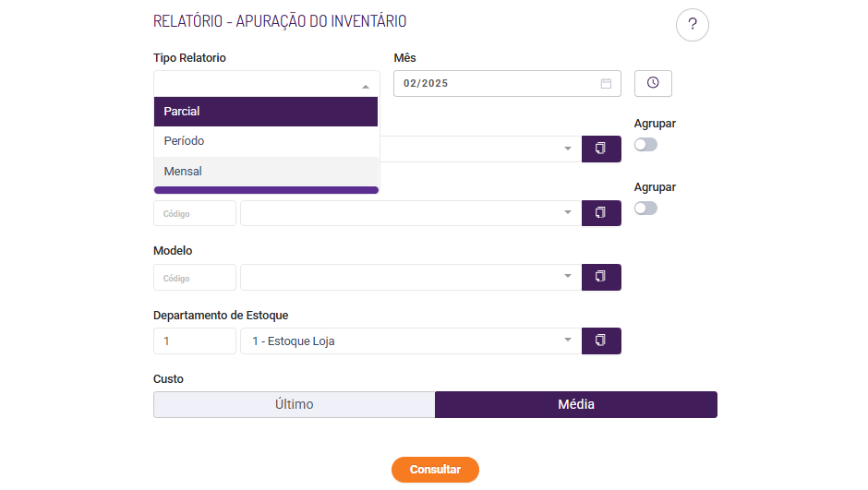868x490 pixels.
Task: Click the help question mark icon
Action: pos(692,25)
